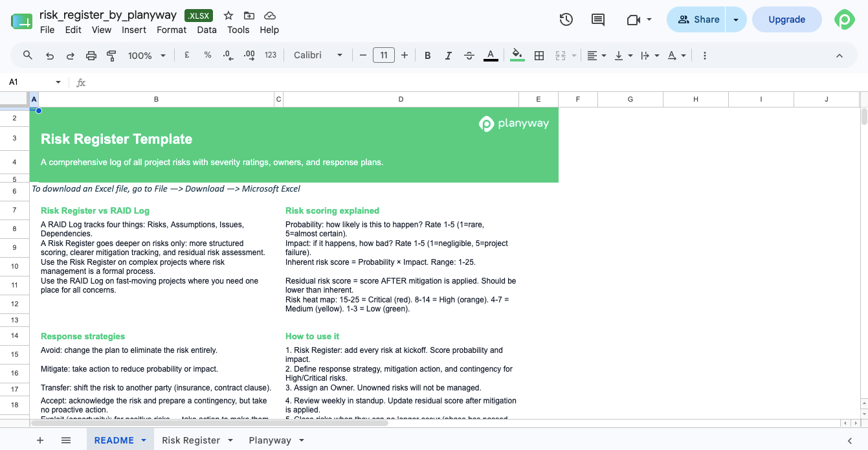Open Calibri font dropdown
Image resolution: width=868 pixels, height=450 pixels.
pyautogui.click(x=318, y=56)
